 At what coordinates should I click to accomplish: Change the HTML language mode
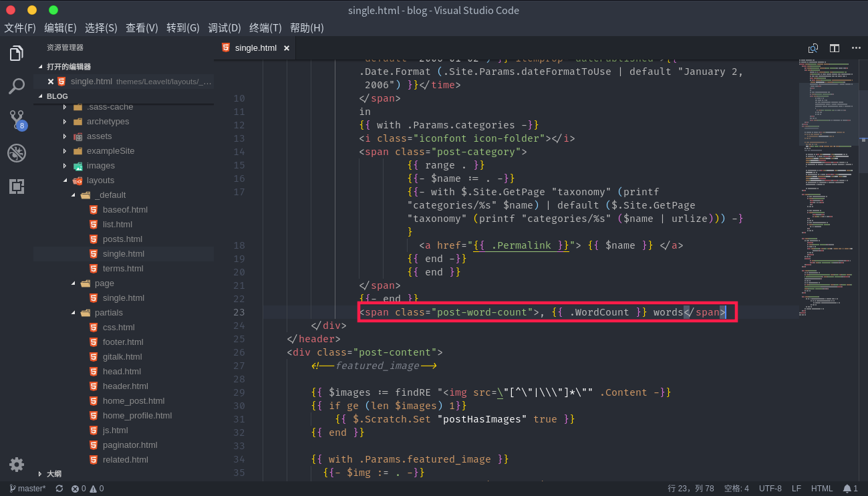822,489
